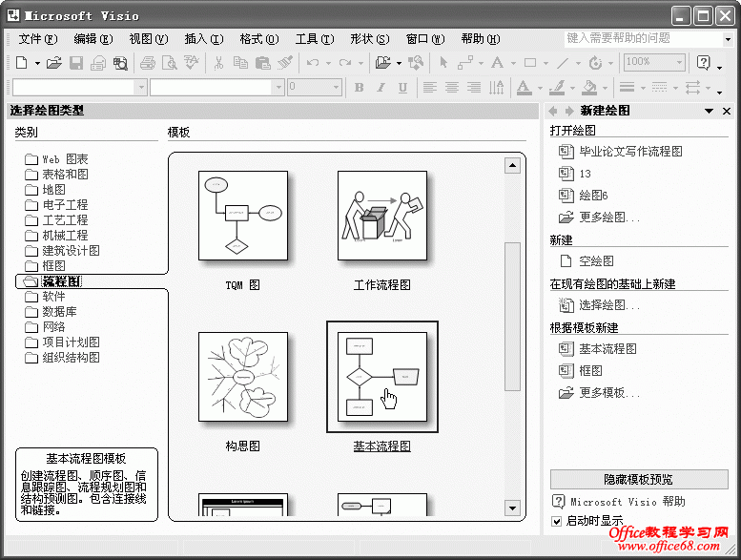741x560 pixels.
Task: Open the 插入(I) menu
Action: click(x=204, y=39)
